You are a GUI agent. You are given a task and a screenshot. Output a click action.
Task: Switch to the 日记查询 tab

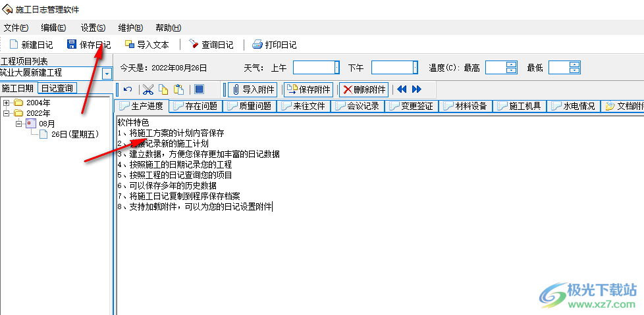click(57, 88)
